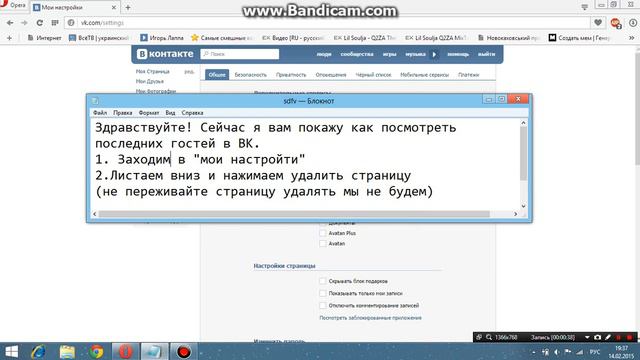The height and width of the screenshot is (360, 640).
Task: Open the Формат menu in Notepad
Action: pos(149,113)
